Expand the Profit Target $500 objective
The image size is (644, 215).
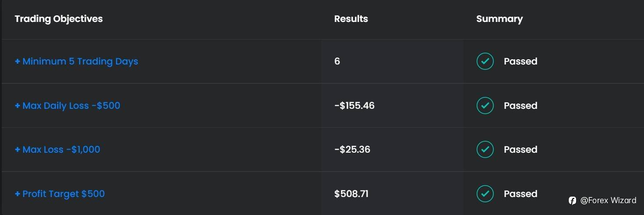pyautogui.click(x=60, y=194)
